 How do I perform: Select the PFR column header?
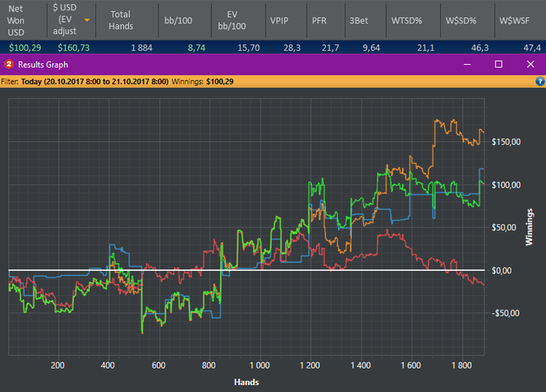(x=319, y=20)
